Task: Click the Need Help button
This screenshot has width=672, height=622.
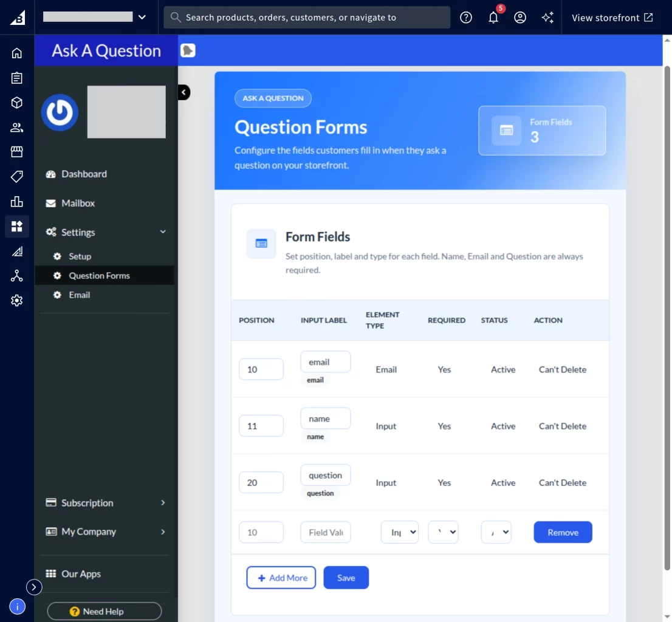Action: coord(104,611)
